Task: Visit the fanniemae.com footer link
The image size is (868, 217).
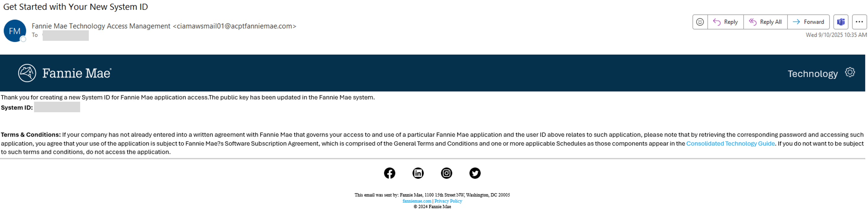Action: pyautogui.click(x=417, y=201)
